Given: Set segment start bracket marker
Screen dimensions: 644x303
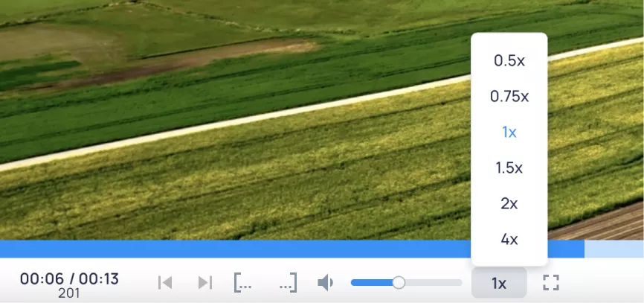Looking at the screenshot, I should [242, 282].
